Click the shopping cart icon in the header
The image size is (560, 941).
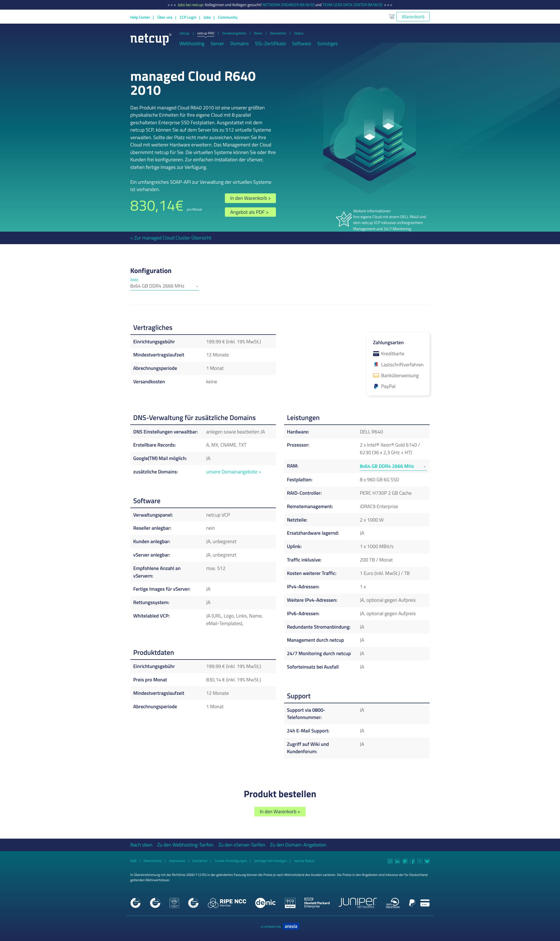tap(391, 17)
